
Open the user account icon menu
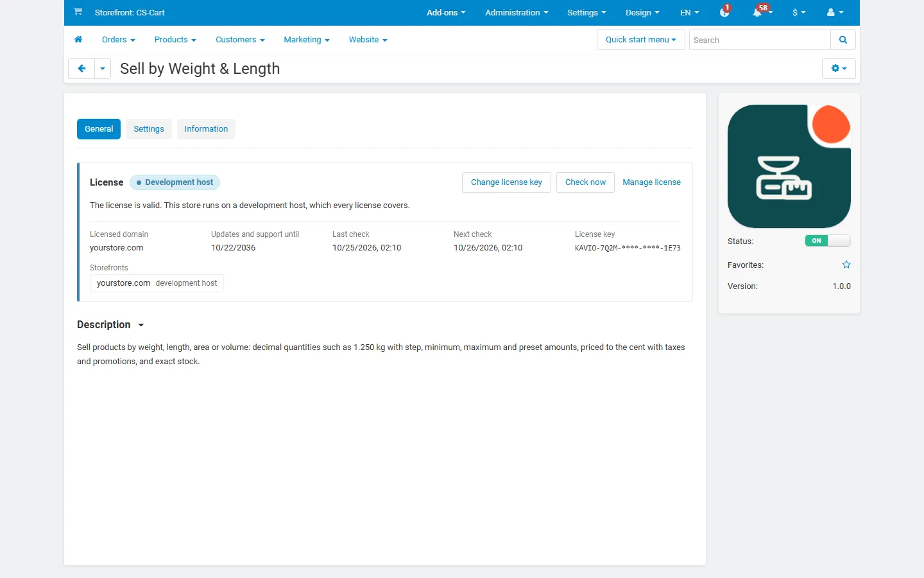pyautogui.click(x=835, y=12)
